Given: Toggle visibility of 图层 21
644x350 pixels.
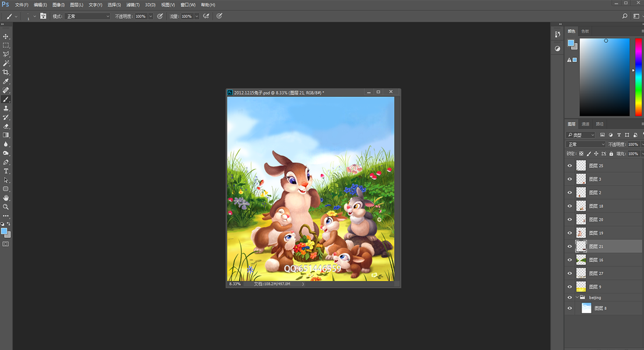Looking at the screenshot, I should click(569, 246).
